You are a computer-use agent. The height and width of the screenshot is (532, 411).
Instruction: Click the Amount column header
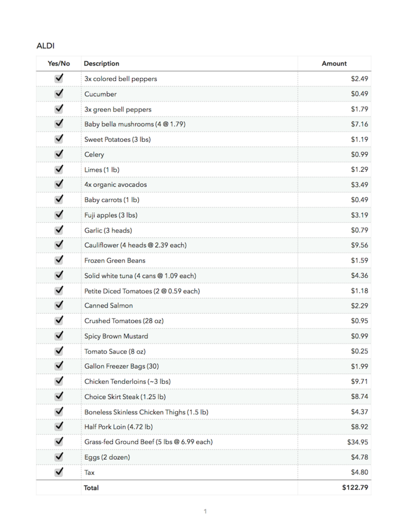click(334, 63)
